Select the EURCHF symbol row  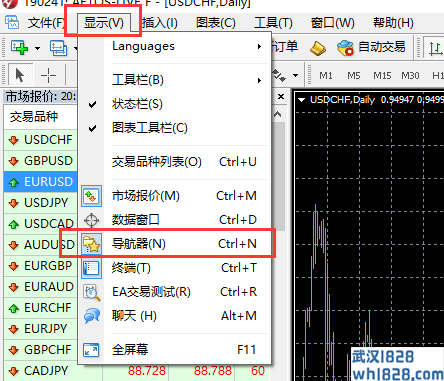[40, 308]
